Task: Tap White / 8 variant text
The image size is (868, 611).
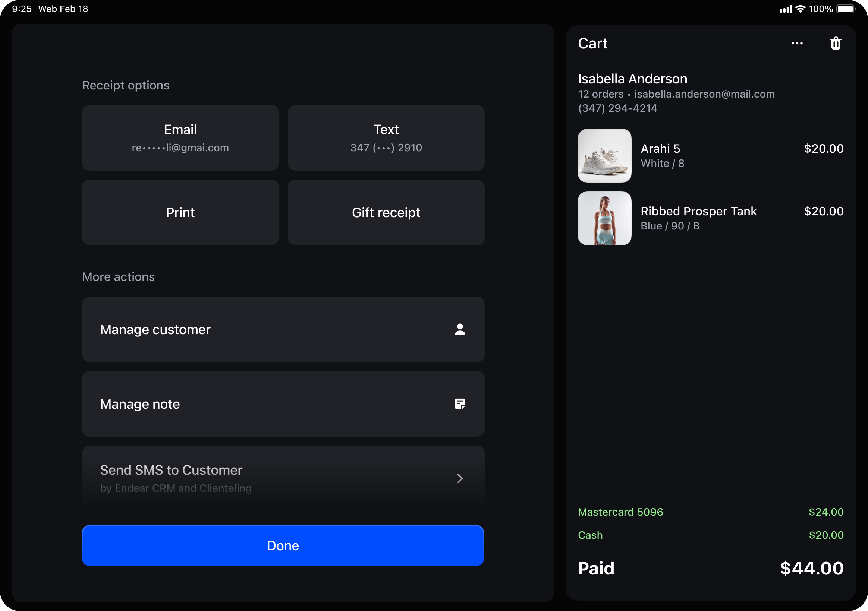Action: pos(662,163)
